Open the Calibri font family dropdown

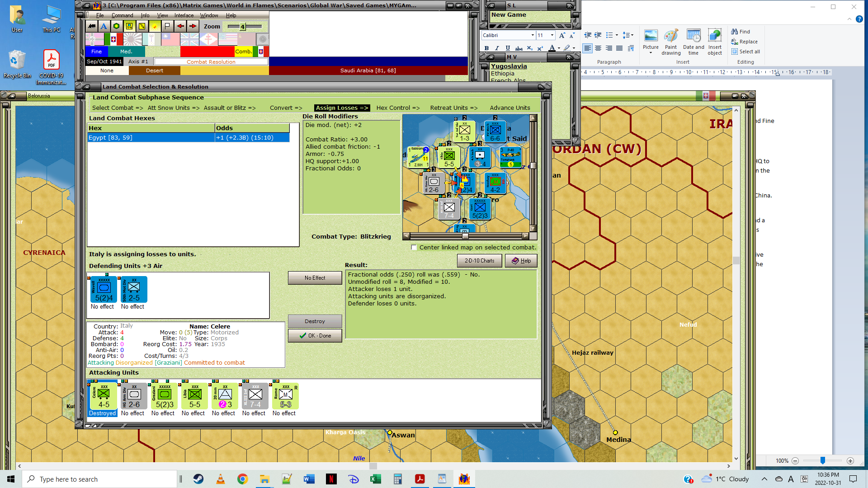tap(533, 35)
